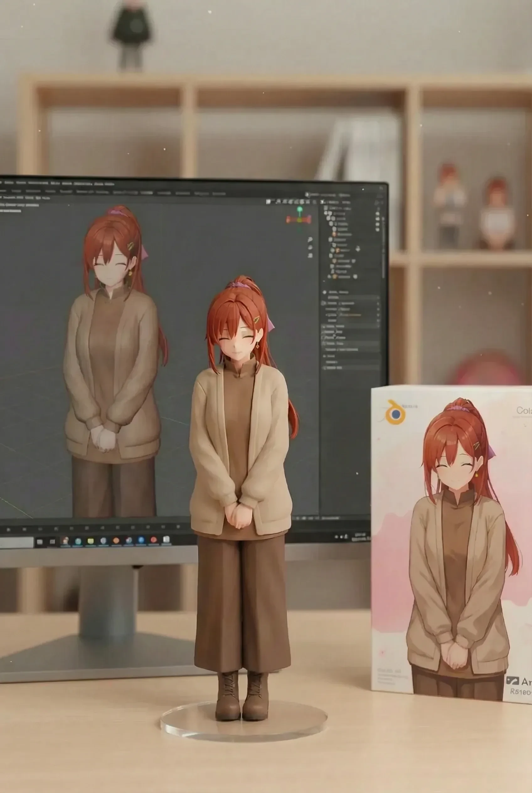Click the hand pan icon in the viewport
This screenshot has width=532, height=793.
310,248
